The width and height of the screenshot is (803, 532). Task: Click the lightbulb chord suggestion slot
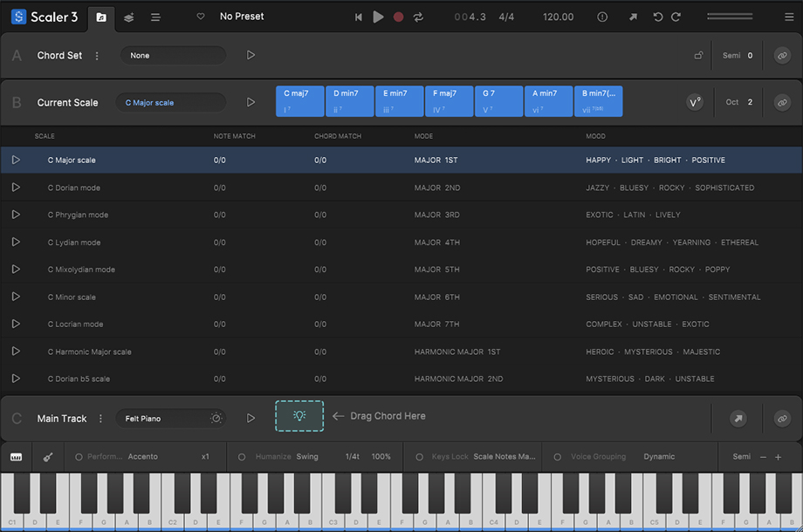coord(299,416)
